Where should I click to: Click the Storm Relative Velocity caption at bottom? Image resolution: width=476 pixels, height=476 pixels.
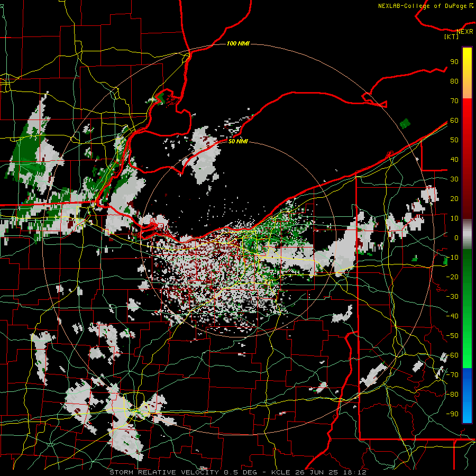237,472
